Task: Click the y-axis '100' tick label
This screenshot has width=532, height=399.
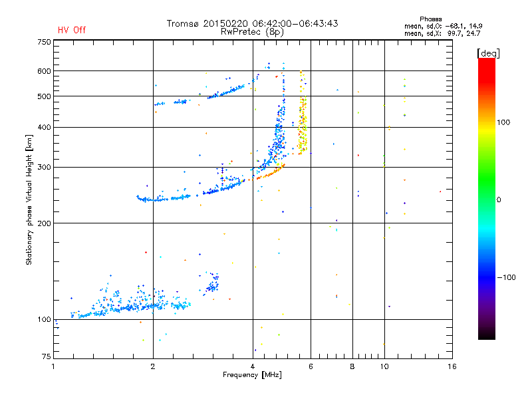Action: [44, 320]
